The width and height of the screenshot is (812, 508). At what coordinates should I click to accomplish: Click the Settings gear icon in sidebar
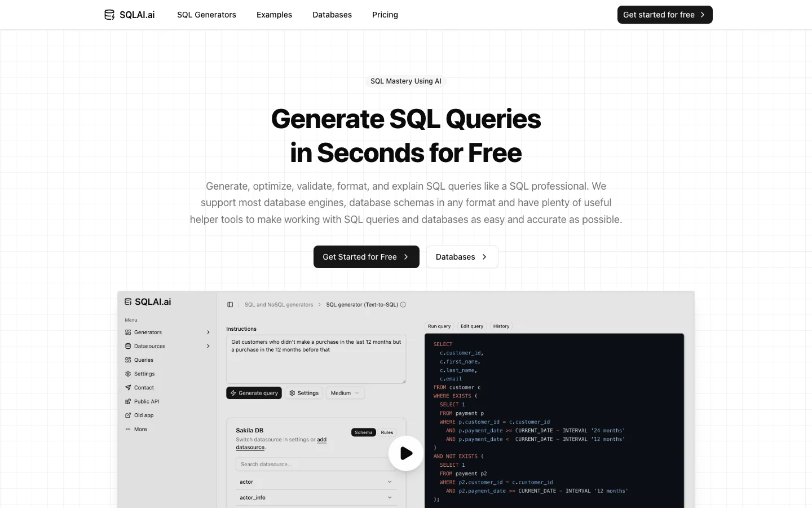(x=128, y=374)
